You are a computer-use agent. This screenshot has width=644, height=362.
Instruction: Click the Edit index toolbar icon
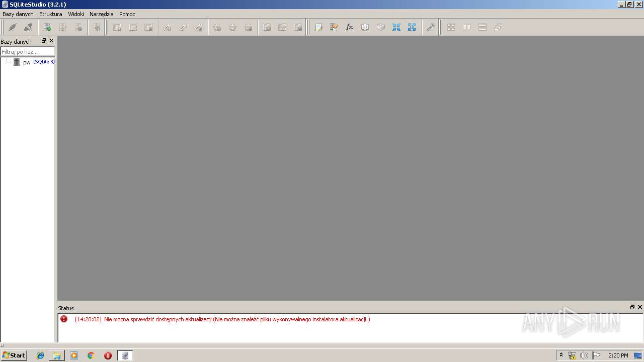pos(183,27)
